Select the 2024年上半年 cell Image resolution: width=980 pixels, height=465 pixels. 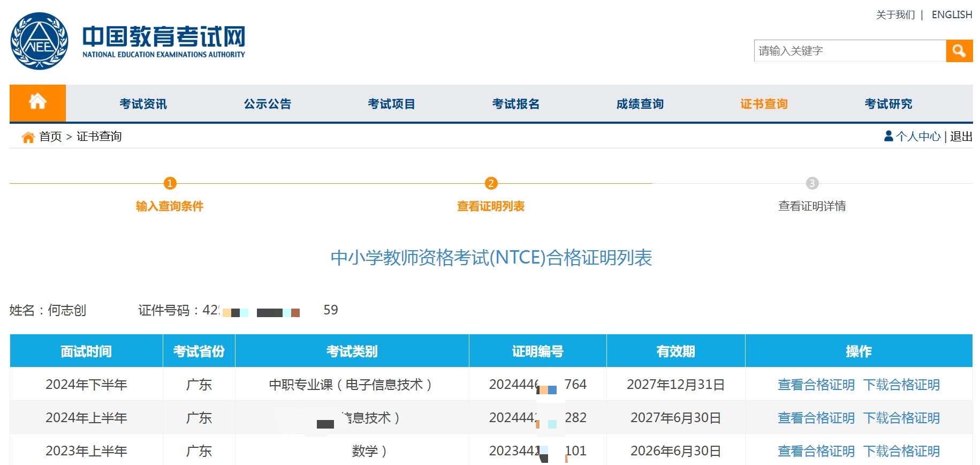tap(86, 418)
